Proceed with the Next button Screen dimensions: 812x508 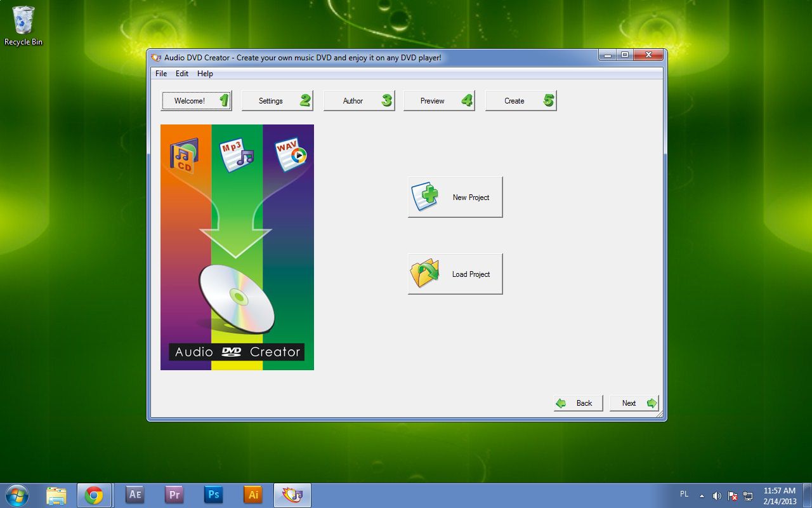click(634, 403)
